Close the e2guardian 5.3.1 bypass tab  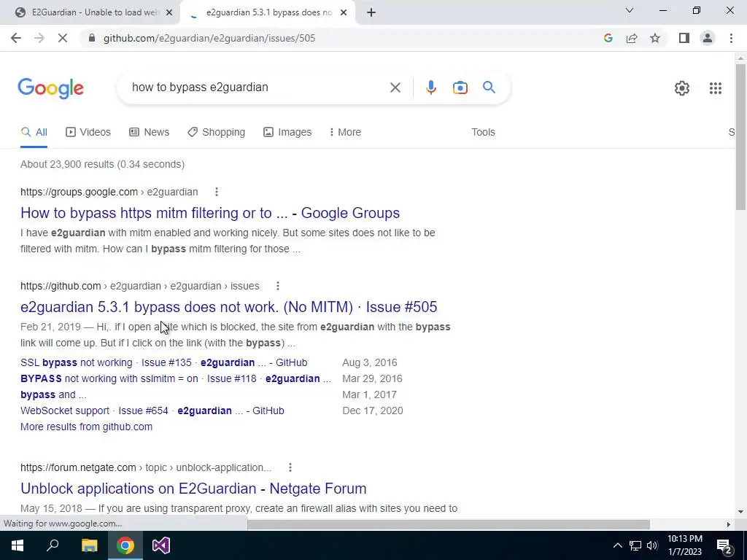(344, 12)
